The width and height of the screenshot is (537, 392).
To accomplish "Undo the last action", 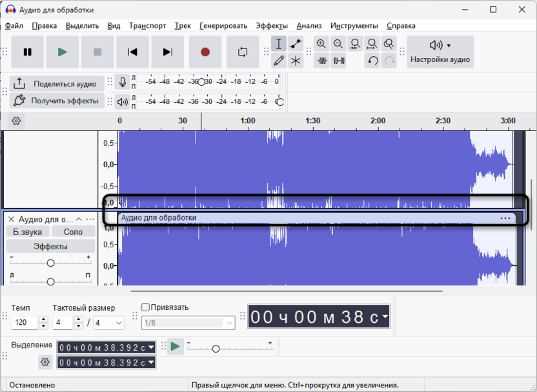I will point(372,61).
